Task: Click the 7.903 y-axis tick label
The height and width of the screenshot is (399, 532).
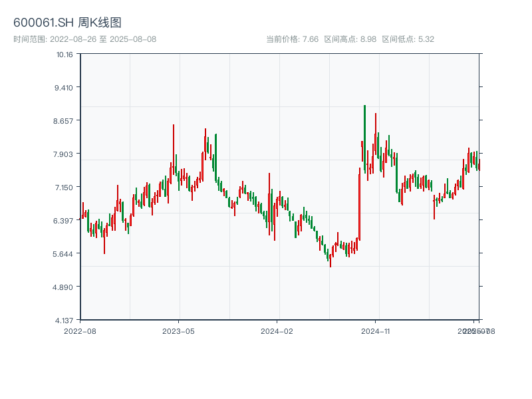Action: click(x=64, y=154)
